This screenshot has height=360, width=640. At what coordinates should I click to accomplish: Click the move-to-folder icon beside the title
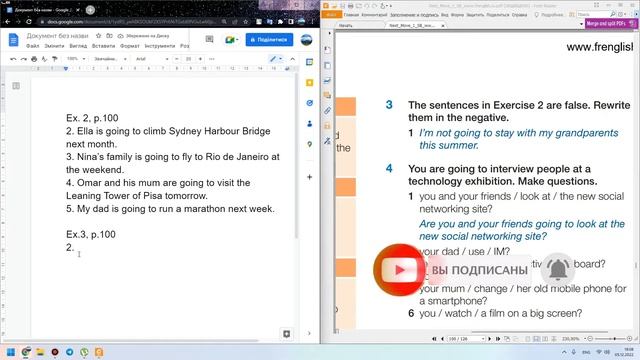(x=109, y=36)
